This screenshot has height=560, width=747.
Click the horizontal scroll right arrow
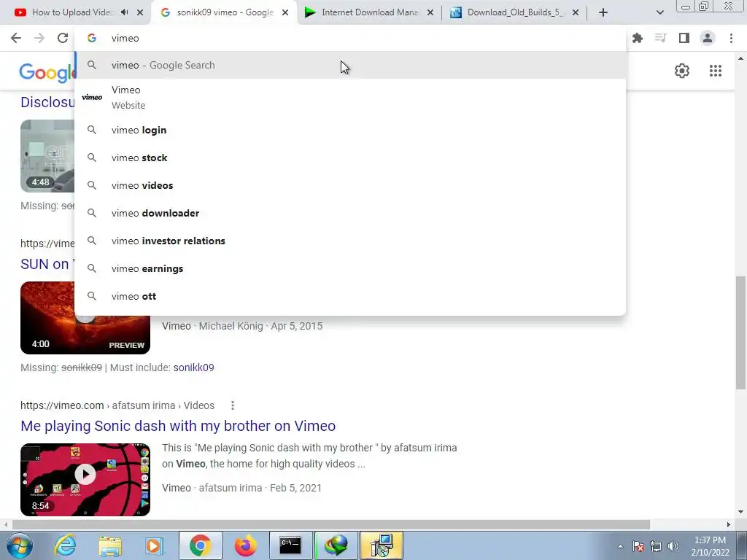click(729, 524)
